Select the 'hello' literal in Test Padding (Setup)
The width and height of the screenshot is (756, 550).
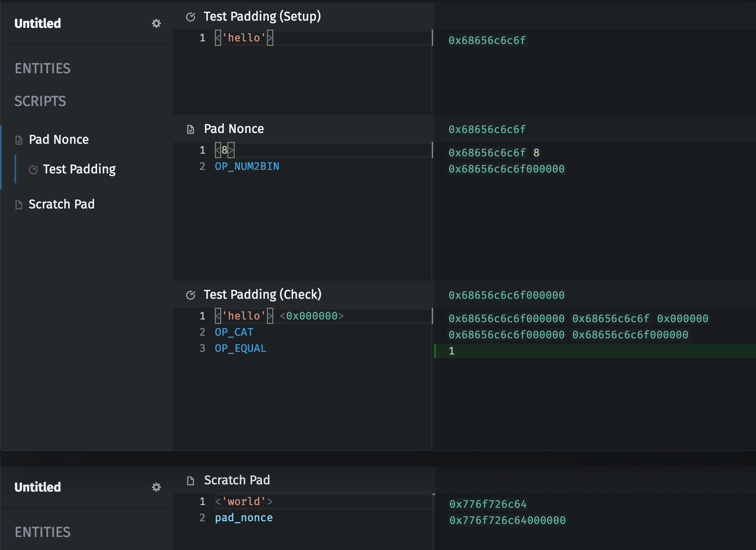coord(244,38)
